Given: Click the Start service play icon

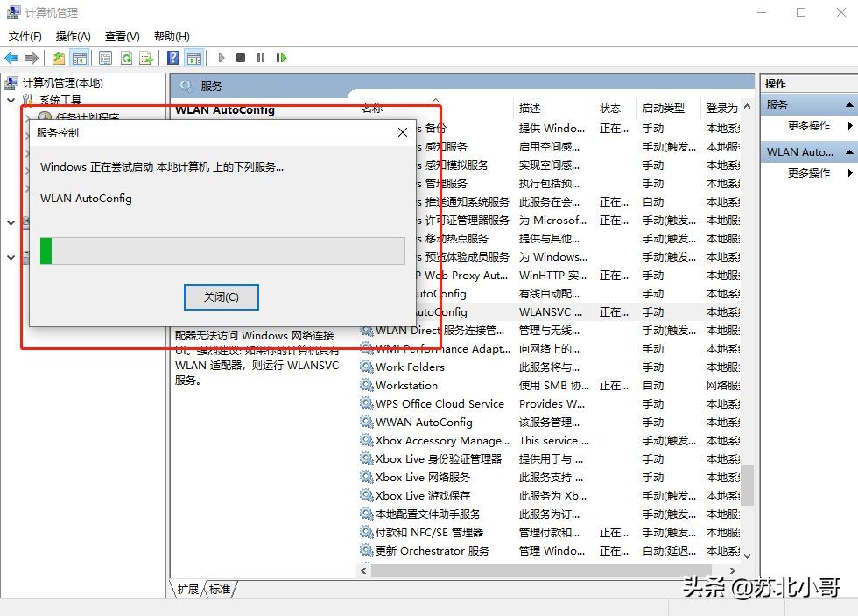Looking at the screenshot, I should pyautogui.click(x=221, y=58).
